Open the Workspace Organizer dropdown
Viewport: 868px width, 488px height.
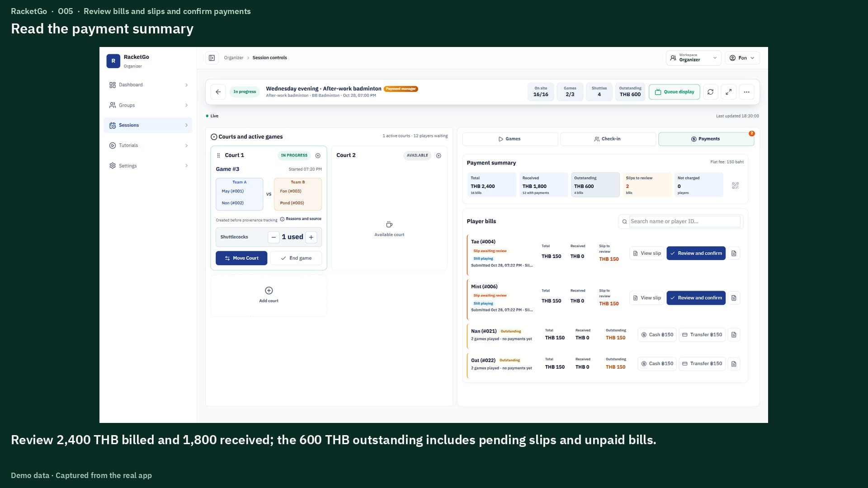tap(693, 58)
